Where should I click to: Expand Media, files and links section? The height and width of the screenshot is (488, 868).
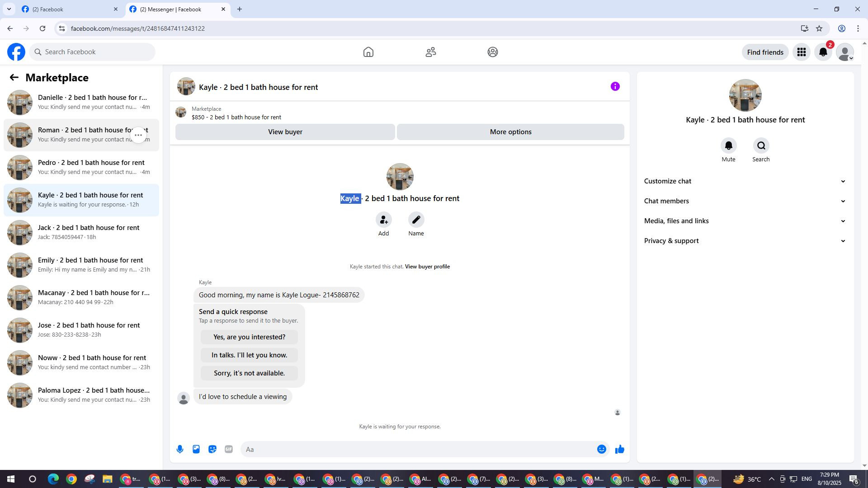[745, 221]
